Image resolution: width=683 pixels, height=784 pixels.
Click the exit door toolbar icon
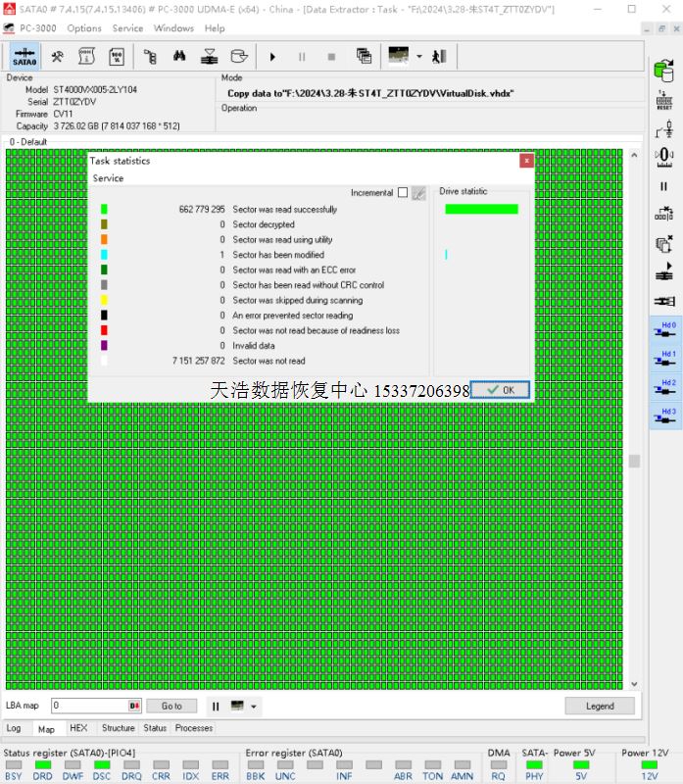click(438, 57)
